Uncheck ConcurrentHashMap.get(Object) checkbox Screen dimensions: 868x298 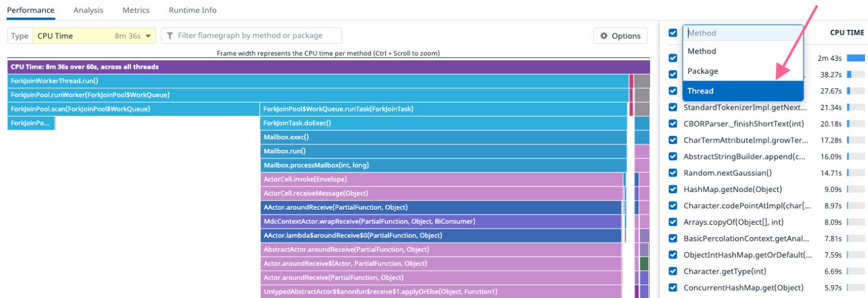[673, 288]
